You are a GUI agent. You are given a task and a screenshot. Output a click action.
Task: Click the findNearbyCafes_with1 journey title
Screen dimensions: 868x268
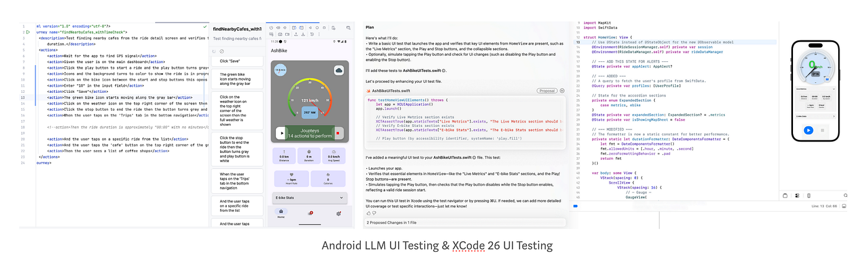[237, 29]
